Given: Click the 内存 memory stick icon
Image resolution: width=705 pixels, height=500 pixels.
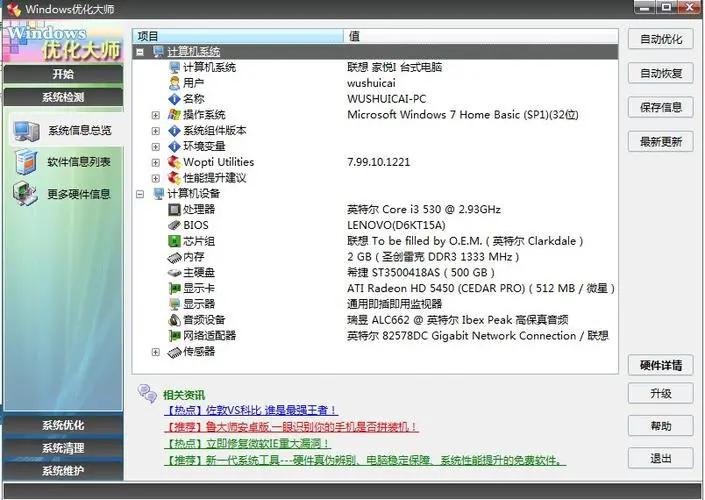Looking at the screenshot, I should coord(174,257).
